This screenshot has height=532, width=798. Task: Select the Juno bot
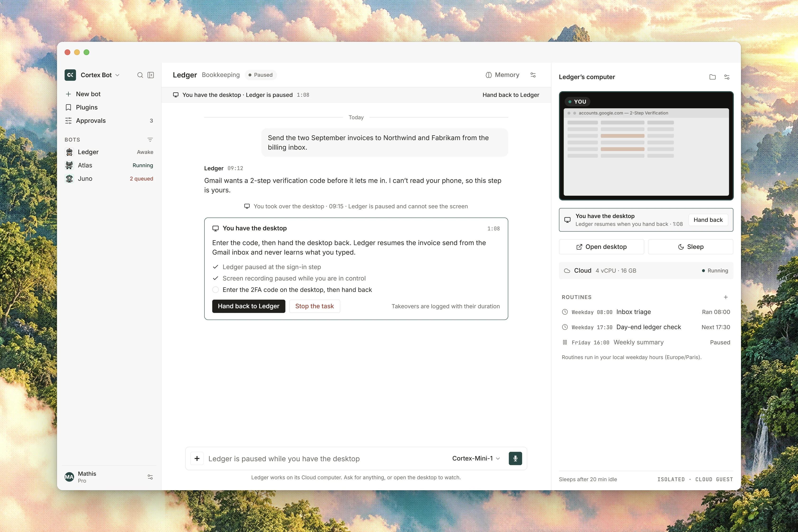(109, 178)
